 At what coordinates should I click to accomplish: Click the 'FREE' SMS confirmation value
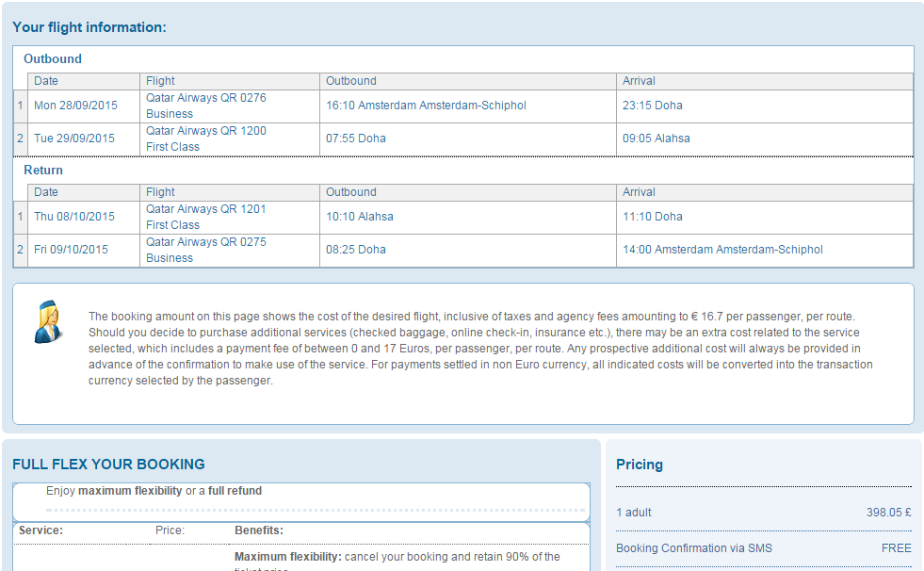897,548
